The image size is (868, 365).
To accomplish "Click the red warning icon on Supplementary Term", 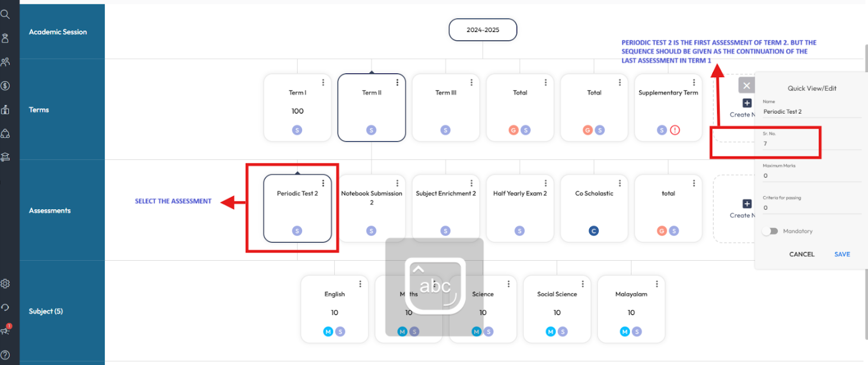I will click(675, 130).
